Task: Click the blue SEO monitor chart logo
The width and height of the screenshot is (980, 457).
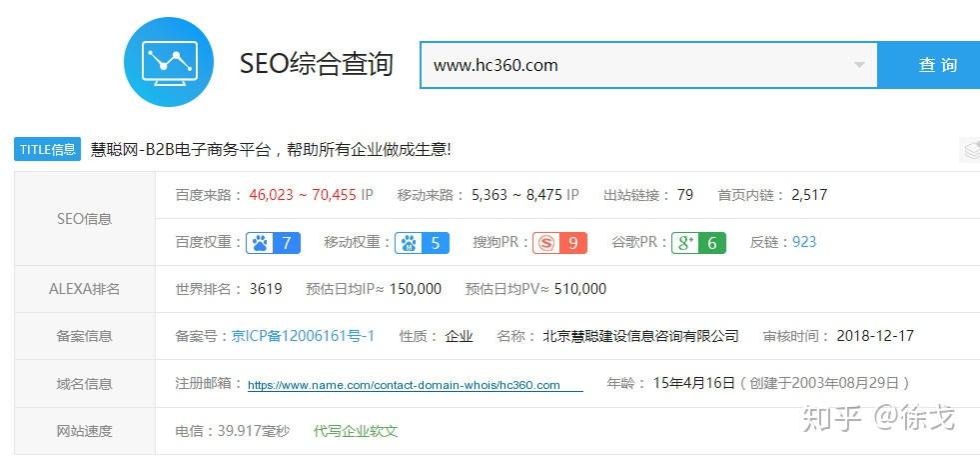Action: pyautogui.click(x=169, y=61)
